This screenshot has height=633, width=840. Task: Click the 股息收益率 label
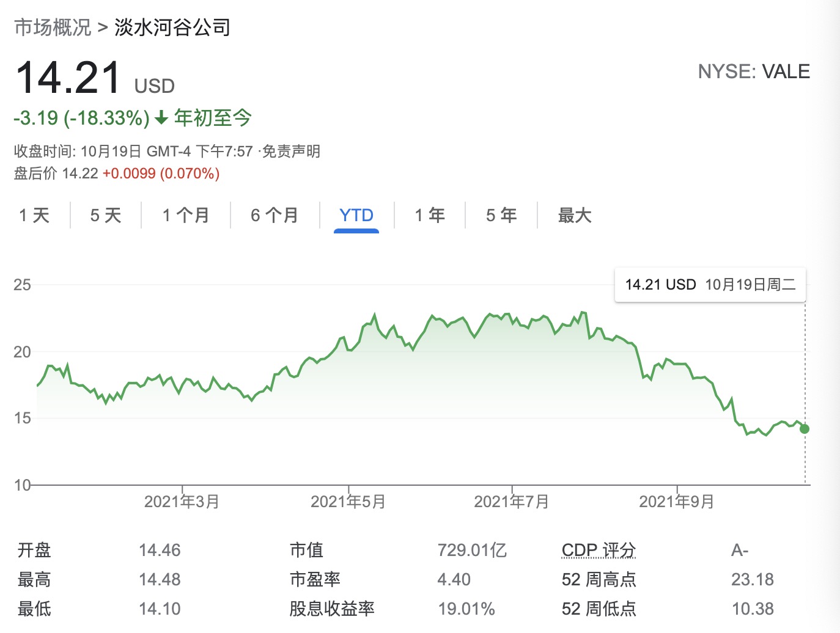coord(332,609)
